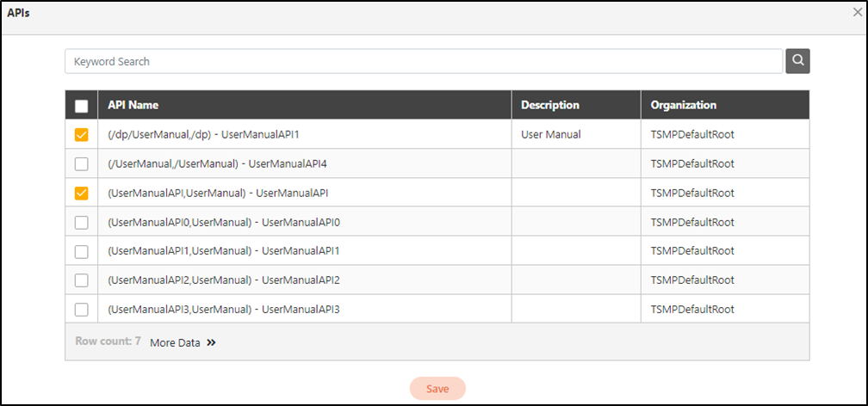The image size is (868, 406).
Task: Click the More Data double-chevron icon
Action: [211, 342]
